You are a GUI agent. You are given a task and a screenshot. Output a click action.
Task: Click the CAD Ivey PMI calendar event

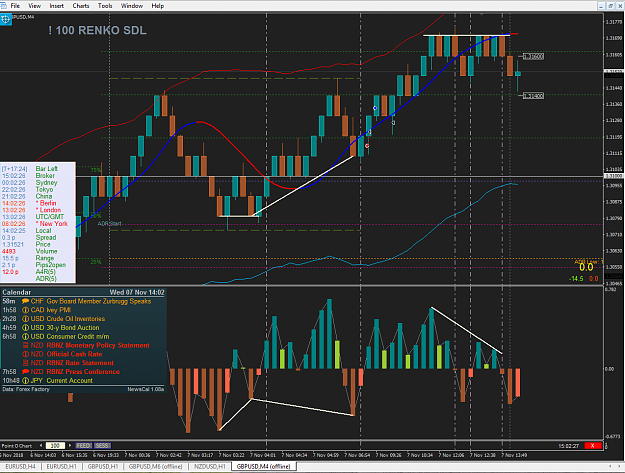tap(83, 310)
